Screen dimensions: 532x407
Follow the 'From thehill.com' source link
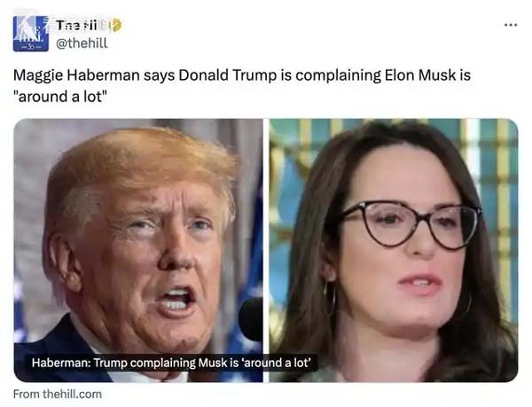58,394
